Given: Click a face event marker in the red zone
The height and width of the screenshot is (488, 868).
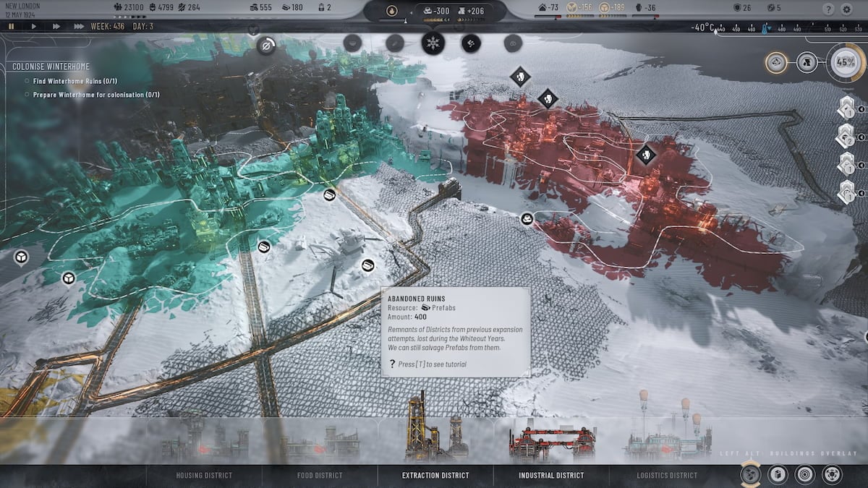Looking at the screenshot, I should point(646,155).
